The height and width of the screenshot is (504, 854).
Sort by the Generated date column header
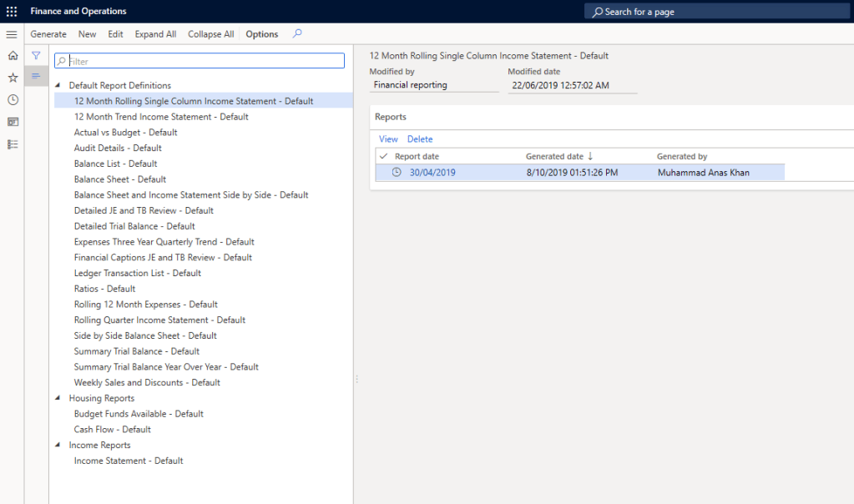(x=554, y=156)
